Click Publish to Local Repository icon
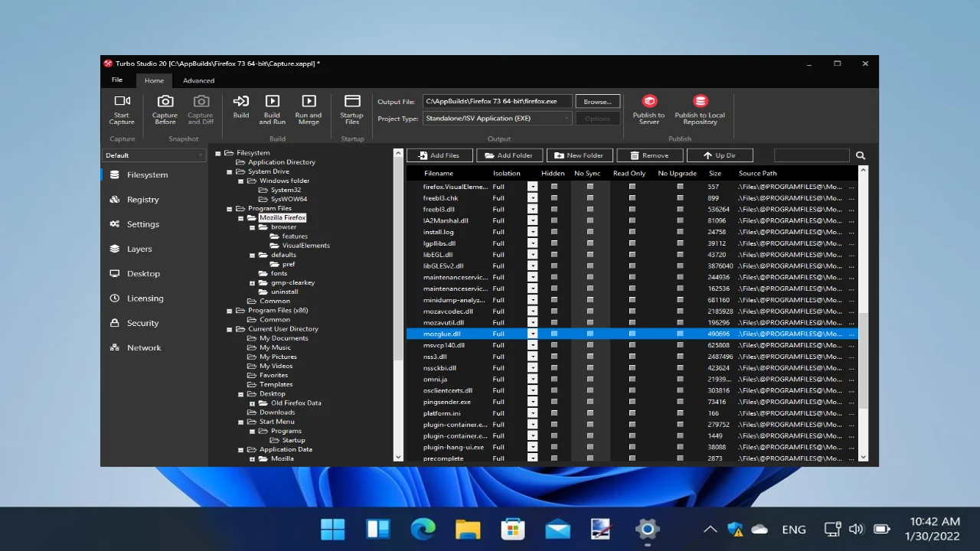Image resolution: width=980 pixels, height=551 pixels. click(x=700, y=101)
